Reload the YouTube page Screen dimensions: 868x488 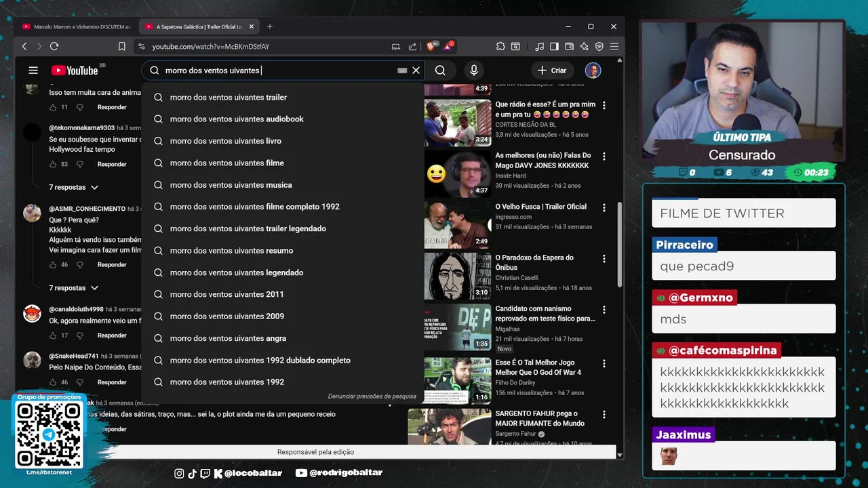pos(54,46)
